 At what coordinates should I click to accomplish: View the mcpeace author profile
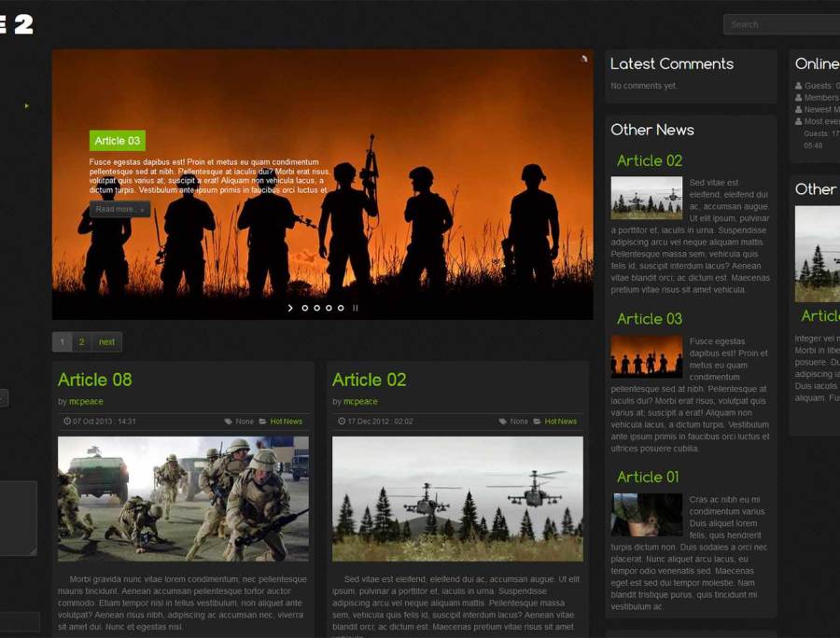tap(86, 401)
